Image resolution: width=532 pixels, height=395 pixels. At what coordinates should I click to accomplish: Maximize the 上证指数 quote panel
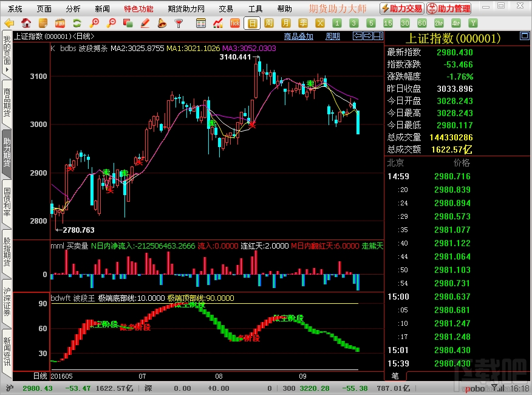[x=524, y=36]
